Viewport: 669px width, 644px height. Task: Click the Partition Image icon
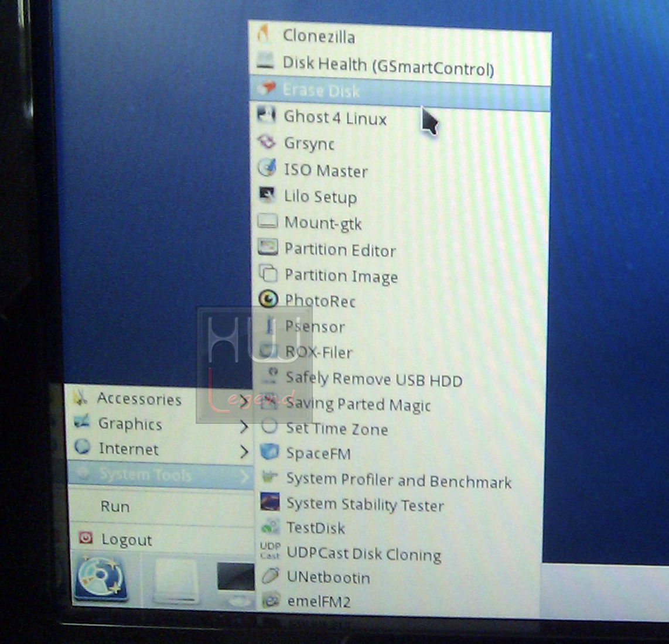point(268,273)
